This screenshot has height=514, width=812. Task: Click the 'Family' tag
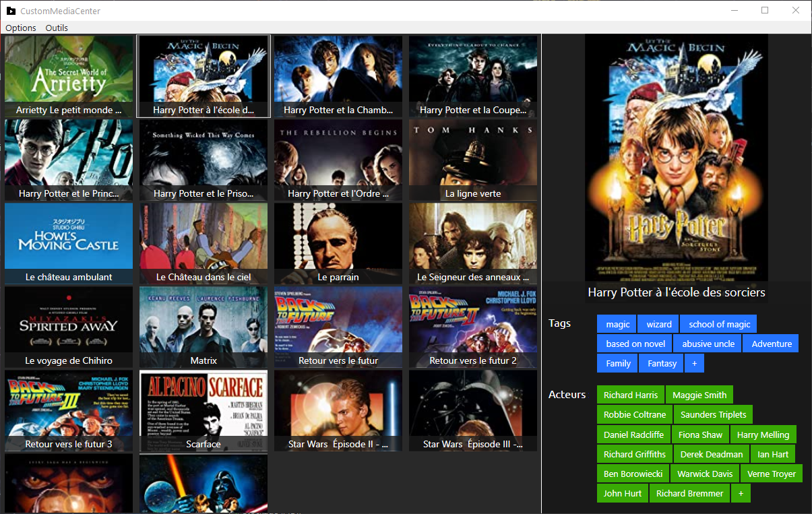(x=618, y=363)
